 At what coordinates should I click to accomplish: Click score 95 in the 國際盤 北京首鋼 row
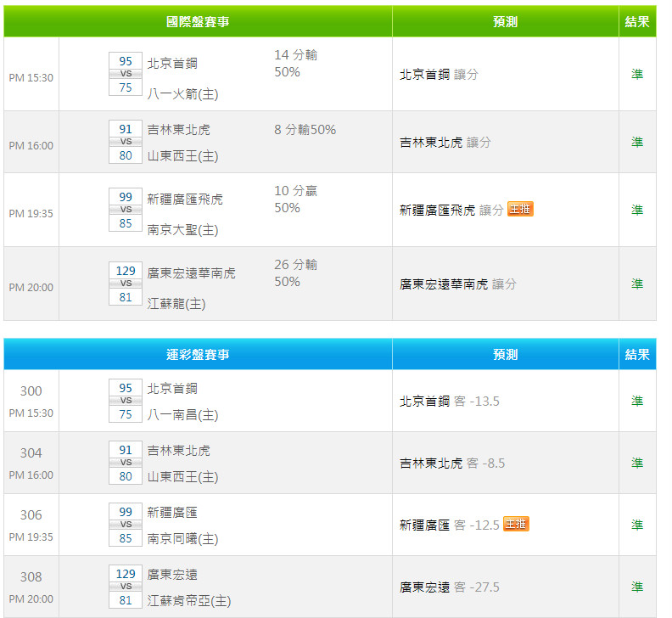(x=126, y=61)
